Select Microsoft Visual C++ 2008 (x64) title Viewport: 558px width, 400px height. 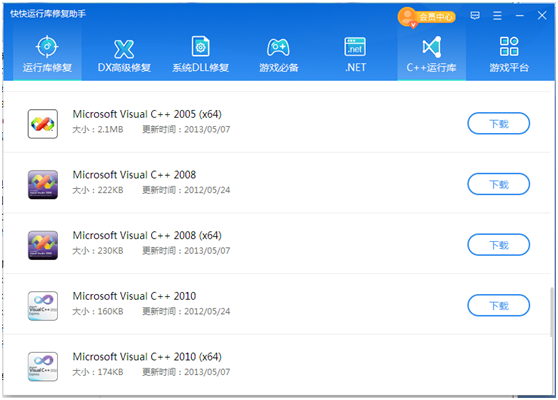147,236
